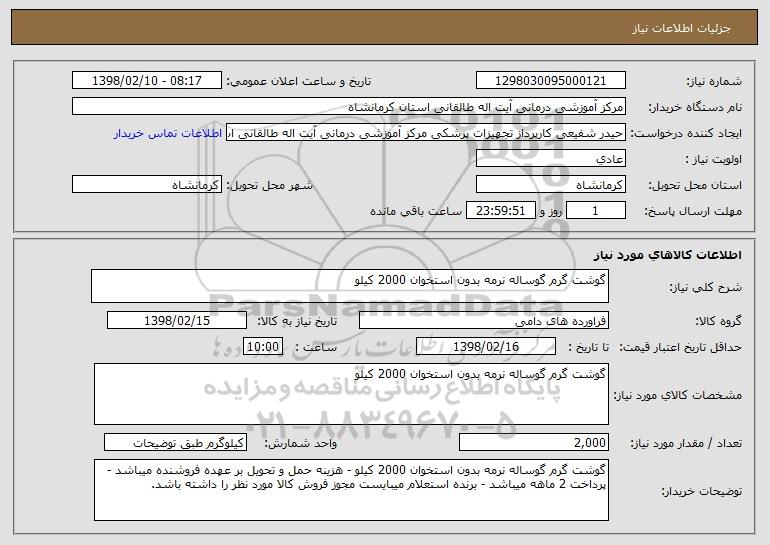Image resolution: width=770 pixels, height=545 pixels.
Task: Click the مهلت ارسال پاسخ label
Action: coord(693,211)
